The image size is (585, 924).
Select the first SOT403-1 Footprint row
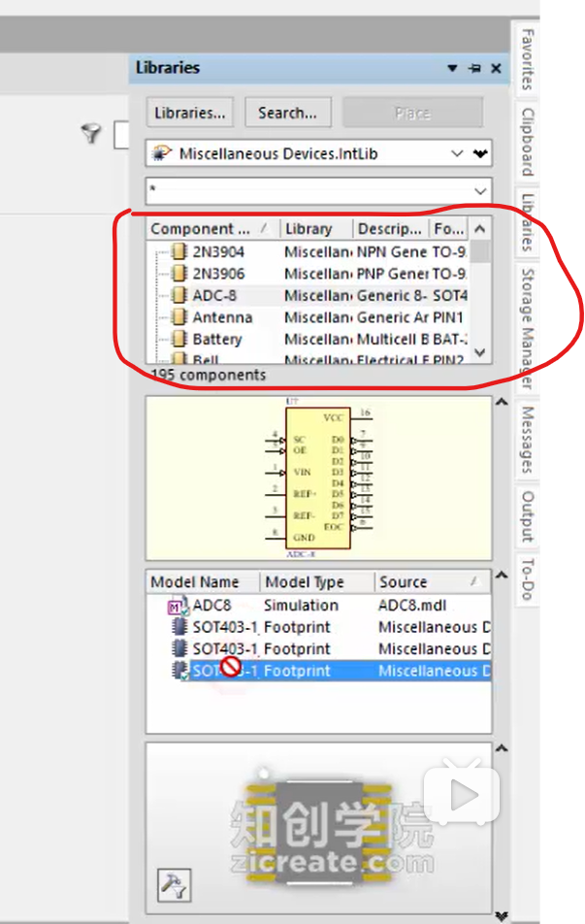tap(319, 628)
